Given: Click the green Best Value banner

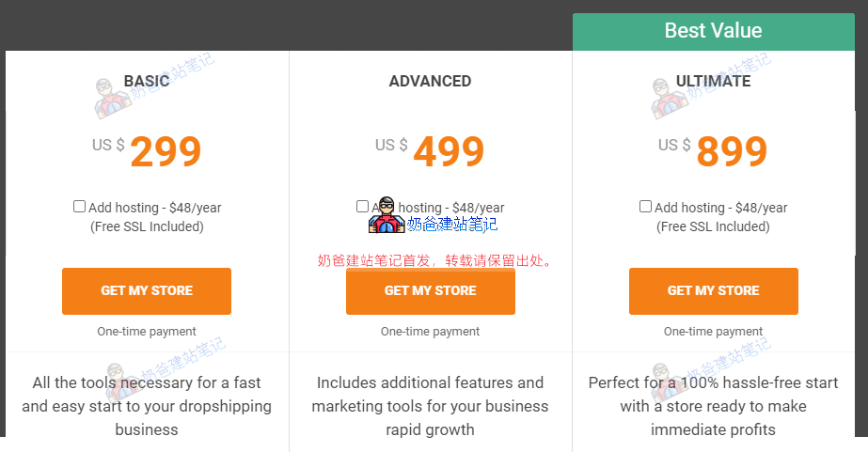Looking at the screenshot, I should [713, 30].
